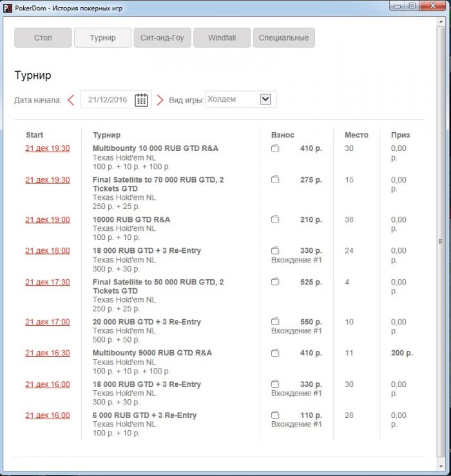451x476 pixels.
Task: Open 21 дек 19:30 Final Satellite 70 000 link
Action: (48, 180)
